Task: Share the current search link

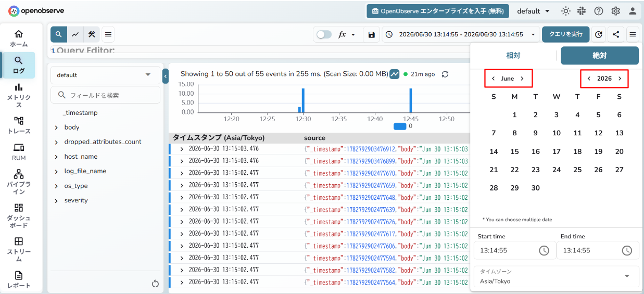Action: (x=616, y=34)
